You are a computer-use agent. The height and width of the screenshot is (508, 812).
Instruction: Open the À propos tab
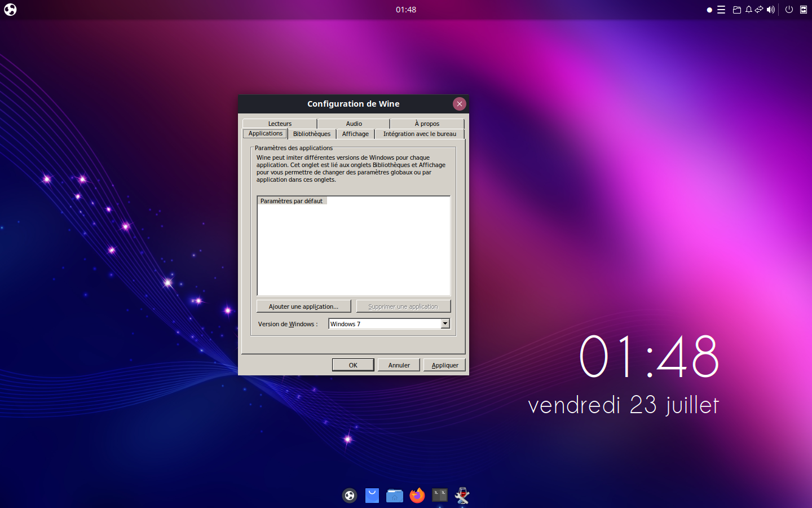427,124
